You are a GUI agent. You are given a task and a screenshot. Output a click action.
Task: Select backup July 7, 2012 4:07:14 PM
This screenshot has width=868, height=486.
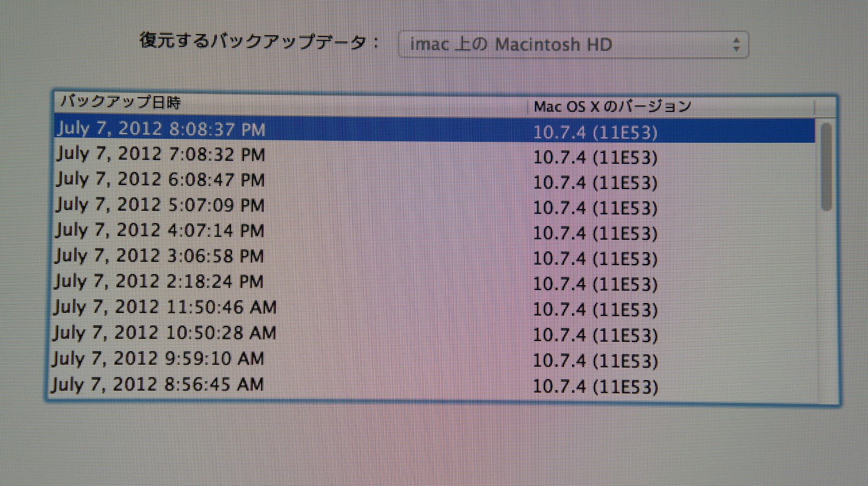coord(434,232)
